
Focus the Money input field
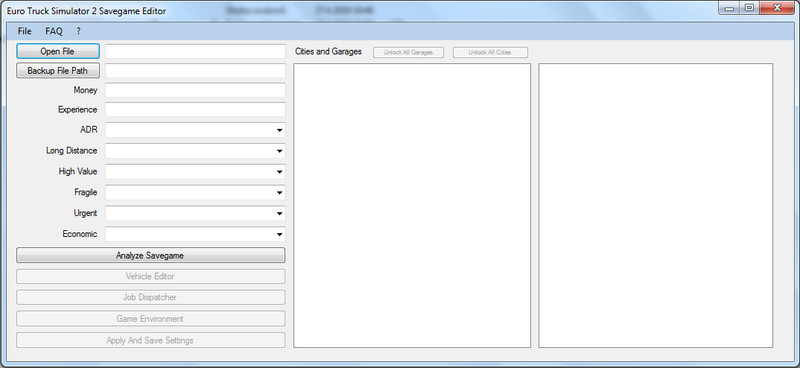click(x=195, y=90)
